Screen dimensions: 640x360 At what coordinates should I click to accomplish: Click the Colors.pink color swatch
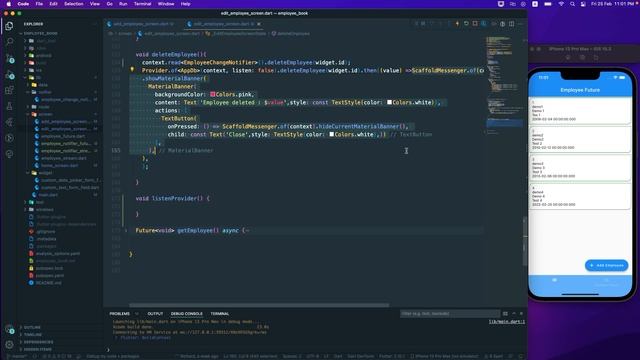coord(213,94)
